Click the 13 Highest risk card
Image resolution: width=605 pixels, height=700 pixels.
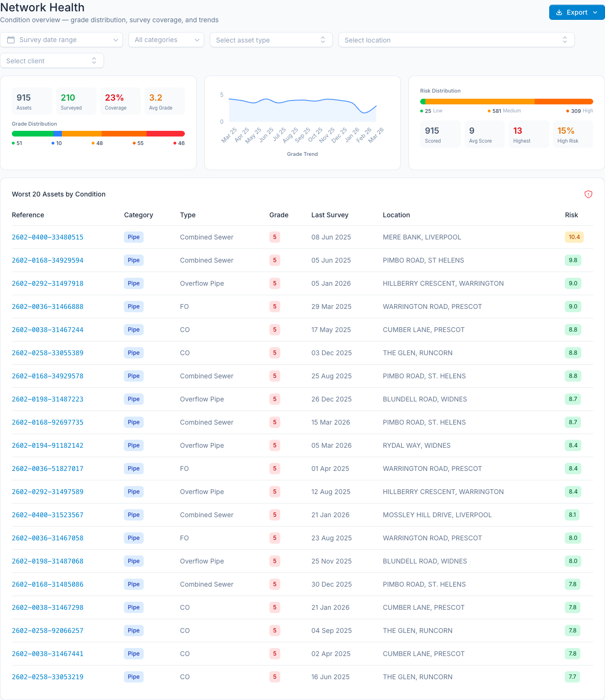(x=529, y=134)
